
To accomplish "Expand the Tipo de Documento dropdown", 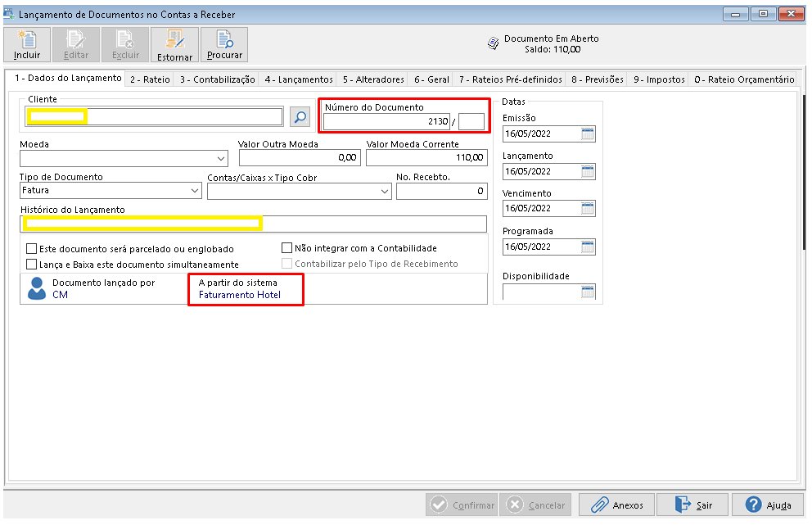I will pos(195,191).
